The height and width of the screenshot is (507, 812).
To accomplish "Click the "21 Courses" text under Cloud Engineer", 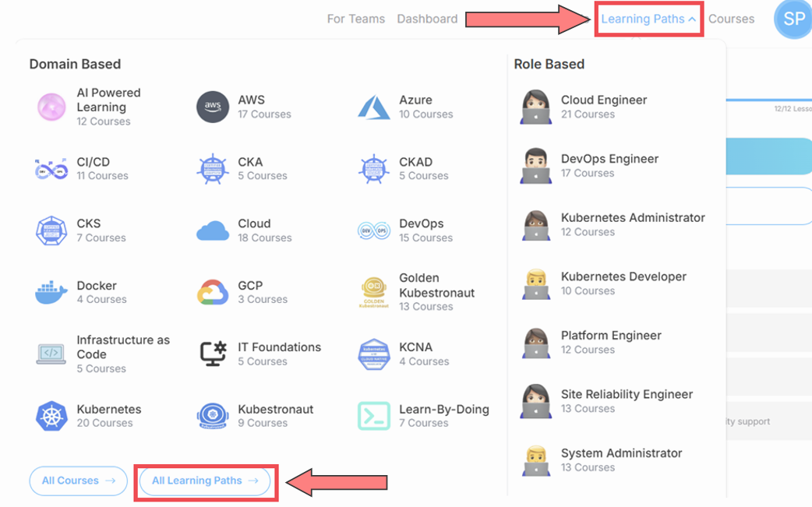I will tap(588, 114).
